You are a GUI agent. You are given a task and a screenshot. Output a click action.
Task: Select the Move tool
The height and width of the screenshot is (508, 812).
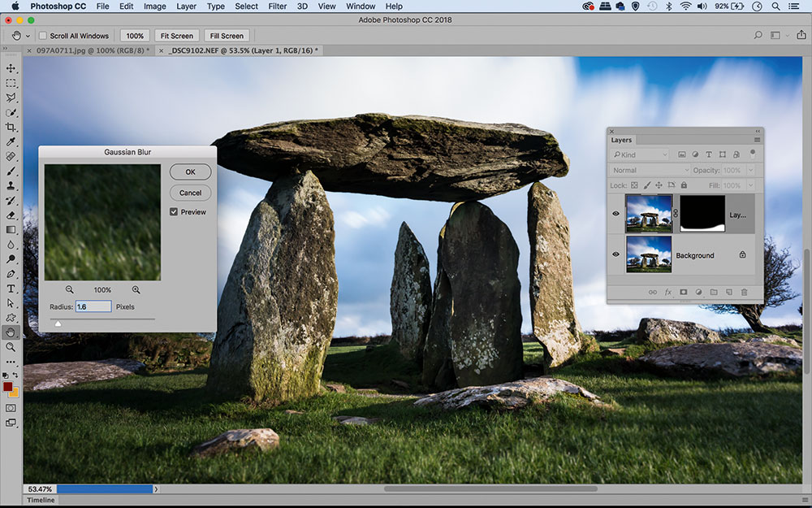pos(11,68)
